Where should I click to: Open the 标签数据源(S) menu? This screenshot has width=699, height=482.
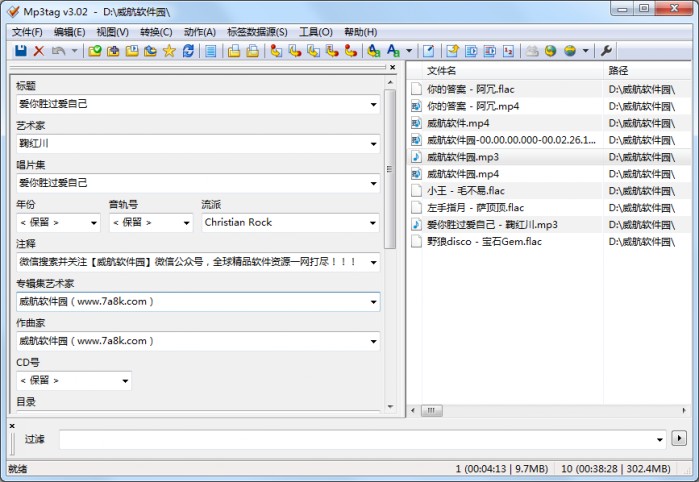pos(257,32)
